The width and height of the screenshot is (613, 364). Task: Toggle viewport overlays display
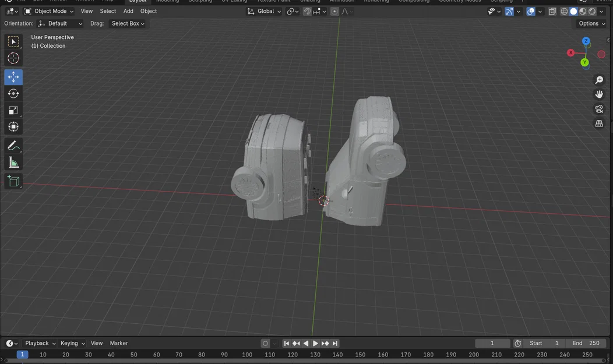[x=531, y=11]
